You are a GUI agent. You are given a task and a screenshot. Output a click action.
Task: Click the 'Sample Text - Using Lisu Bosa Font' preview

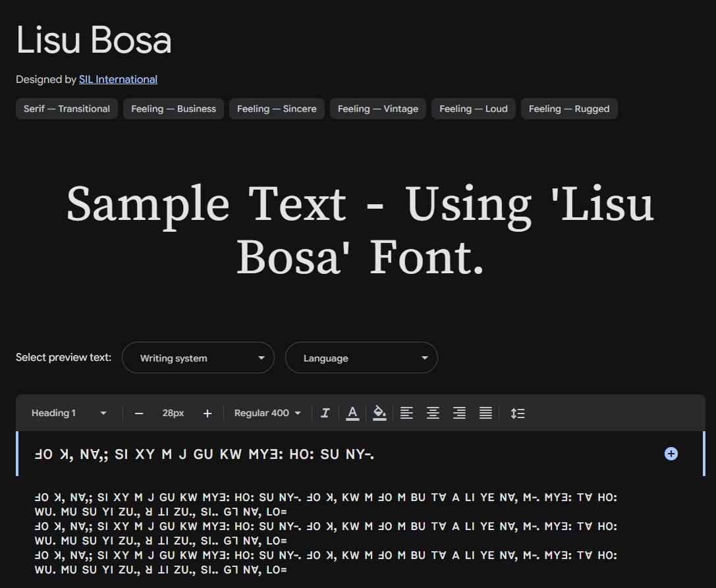coord(360,230)
